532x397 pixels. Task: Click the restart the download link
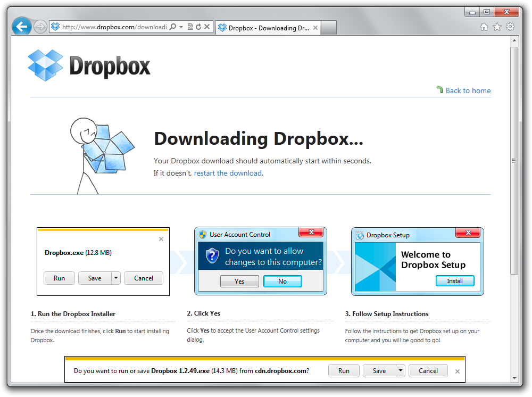pyautogui.click(x=228, y=173)
